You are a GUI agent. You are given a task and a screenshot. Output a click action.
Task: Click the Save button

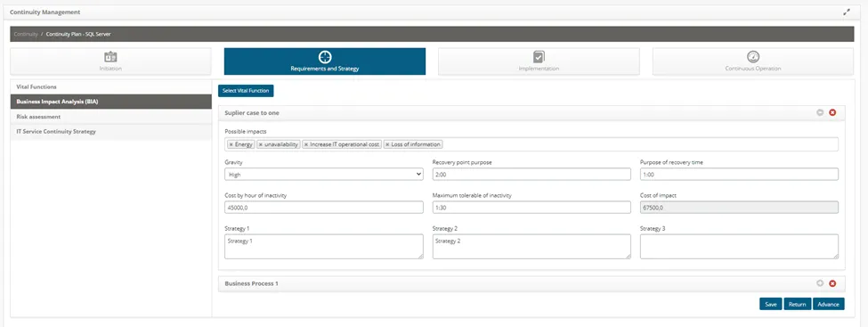point(771,304)
